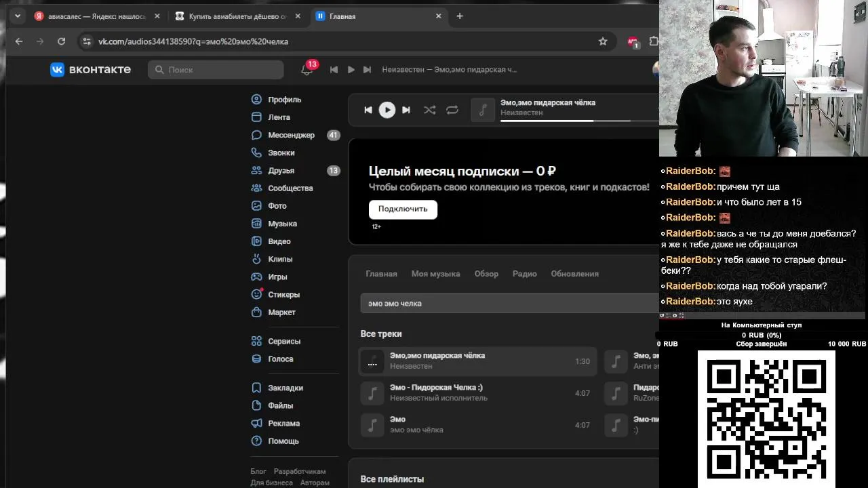Click the Разработчикам footer link
The height and width of the screenshot is (488, 868).
(x=300, y=471)
